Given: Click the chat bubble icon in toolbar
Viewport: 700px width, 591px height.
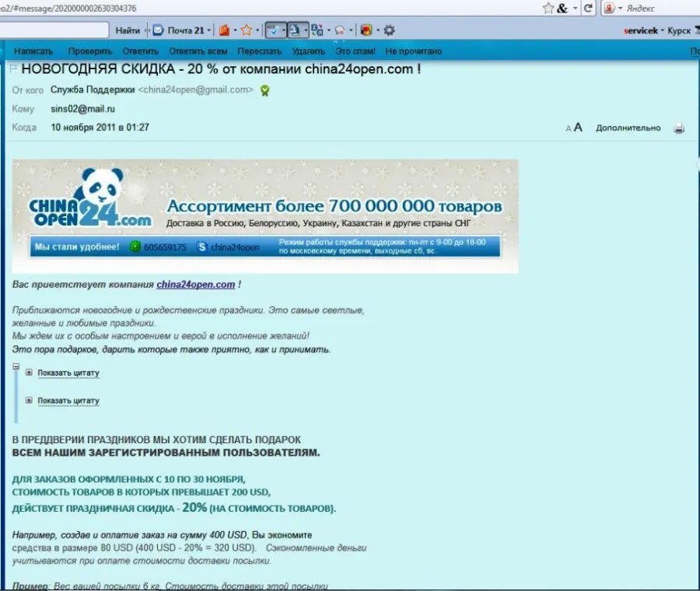Looking at the screenshot, I should pos(340,30).
